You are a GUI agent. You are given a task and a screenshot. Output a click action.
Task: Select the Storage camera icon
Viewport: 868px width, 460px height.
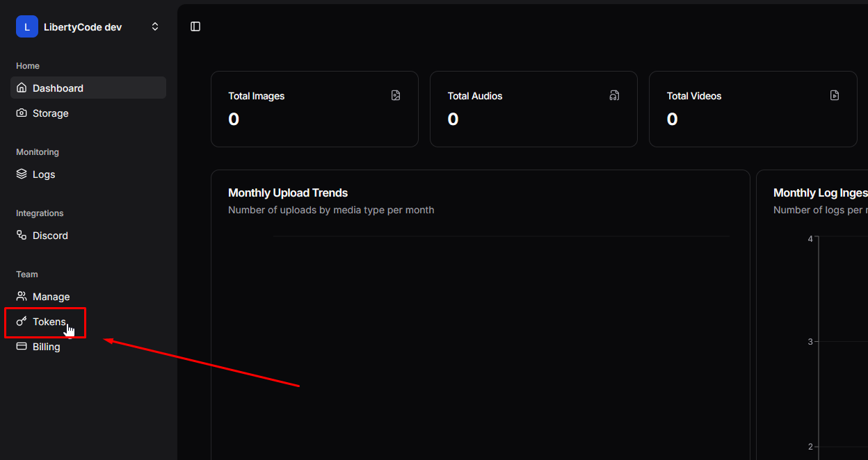point(22,113)
